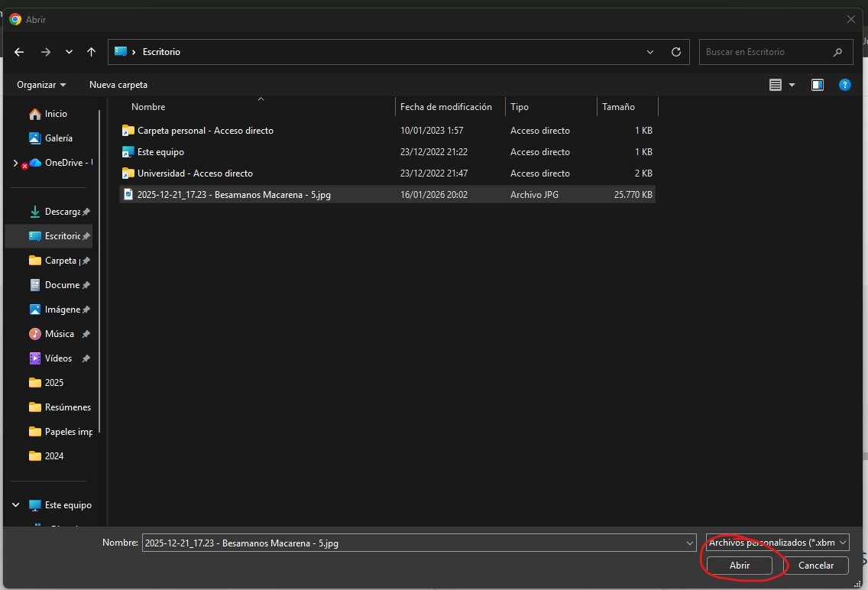Go forward with the right arrow
This screenshot has height=590, width=868.
46,52
